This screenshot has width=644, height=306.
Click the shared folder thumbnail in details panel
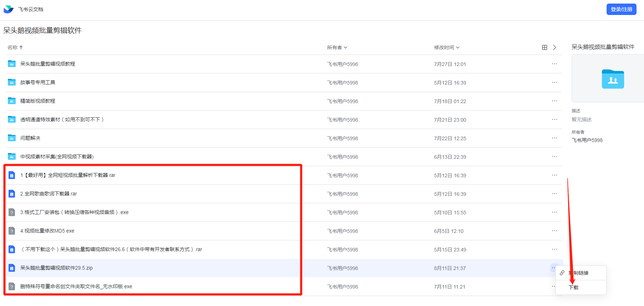[613, 79]
